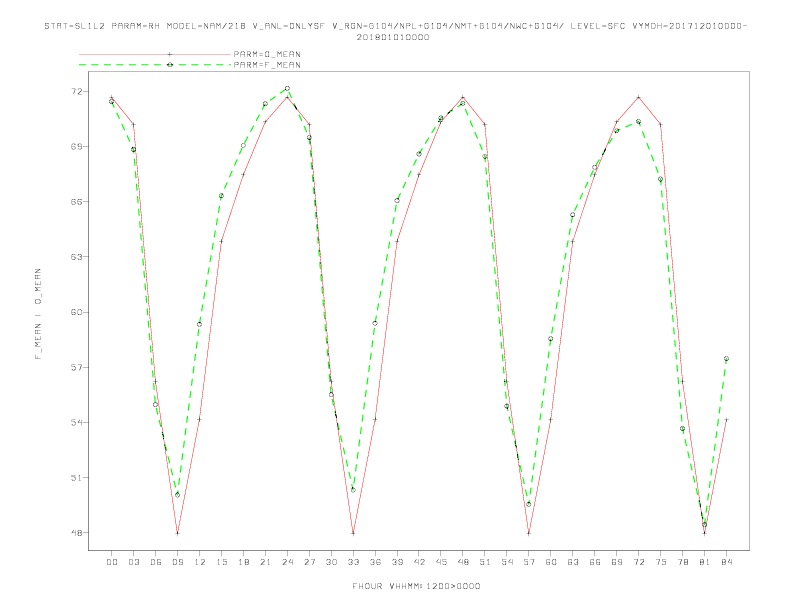792x612 pixels.
Task: Click the x-axis tick label 66
Action: (x=595, y=562)
